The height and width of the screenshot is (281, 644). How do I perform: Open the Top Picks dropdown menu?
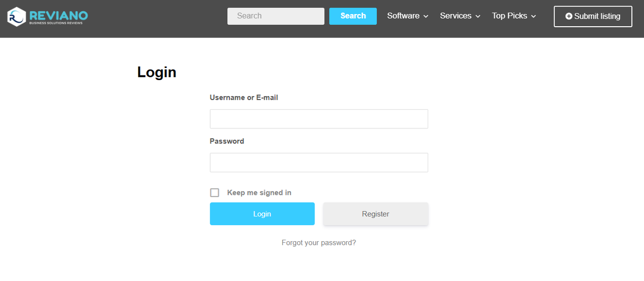tap(514, 16)
